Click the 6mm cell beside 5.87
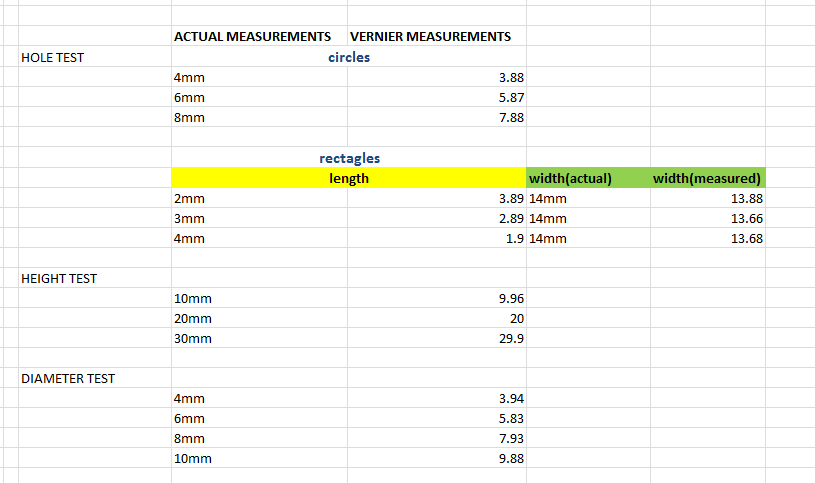This screenshot has width=815, height=483. pos(259,97)
